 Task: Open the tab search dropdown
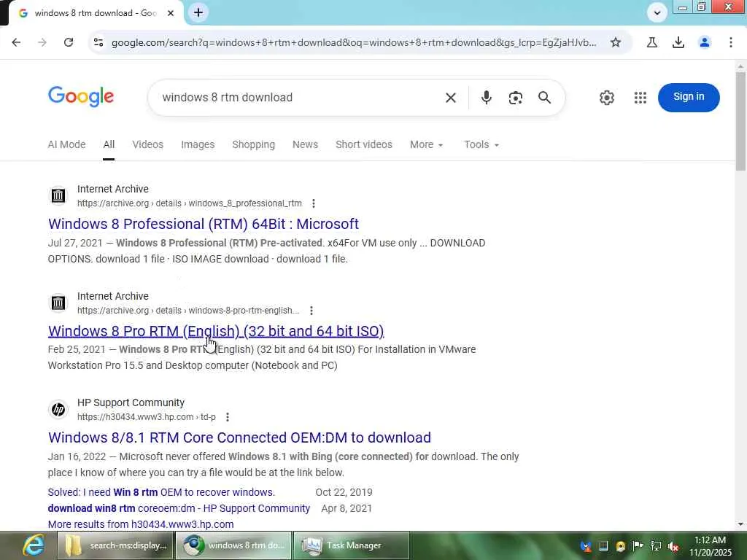point(657,13)
